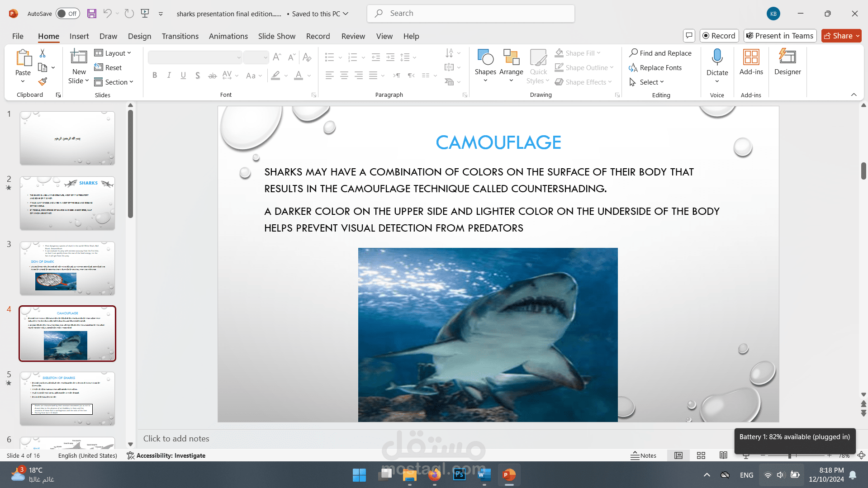The width and height of the screenshot is (868, 488).
Task: Switch to Slide Sorter view icon
Action: click(701, 455)
